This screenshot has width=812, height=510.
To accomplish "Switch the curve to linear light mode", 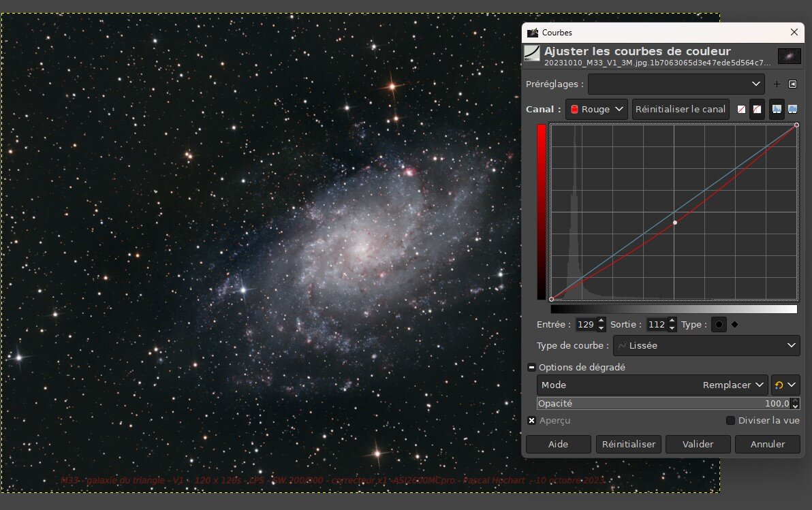I will (741, 109).
